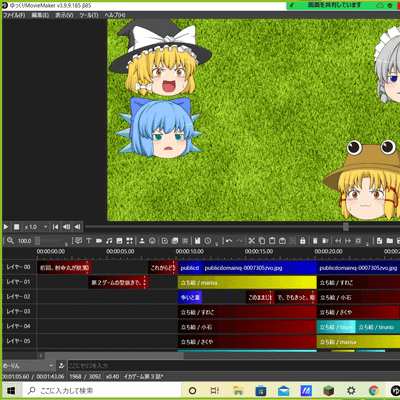Select the text item T icon
Viewport: 400px width, 400px height.
(89, 240)
